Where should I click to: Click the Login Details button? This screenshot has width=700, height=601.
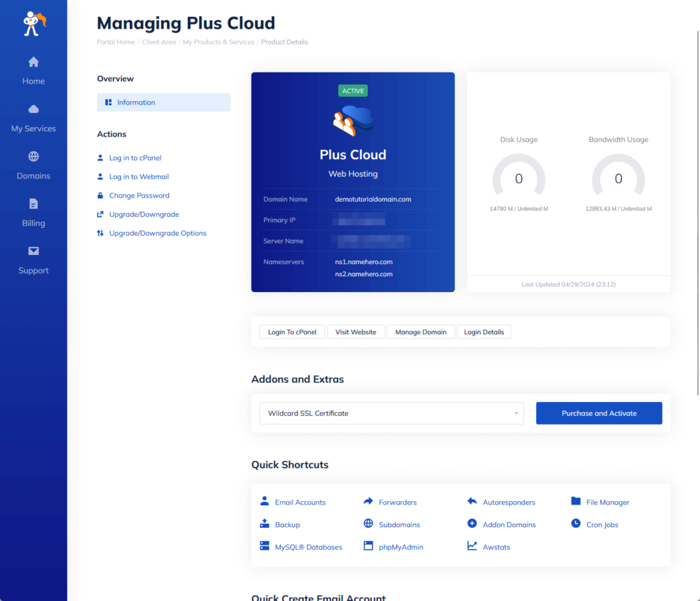click(484, 332)
